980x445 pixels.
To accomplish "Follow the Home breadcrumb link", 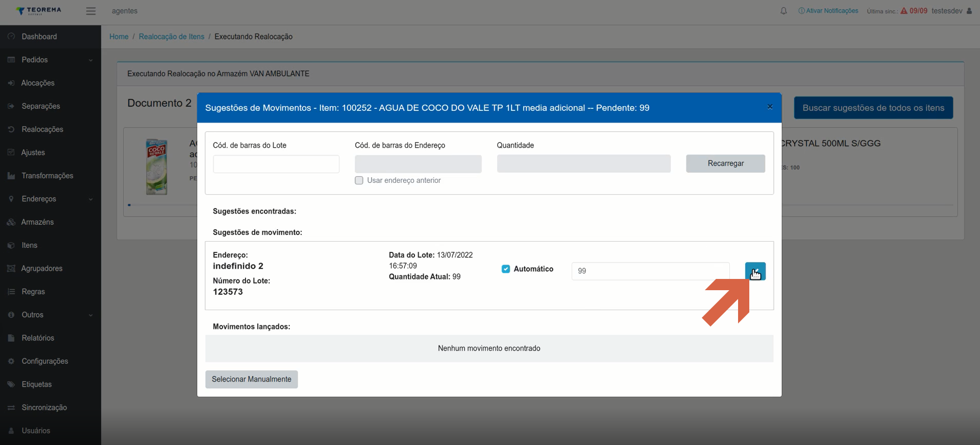I will point(119,37).
